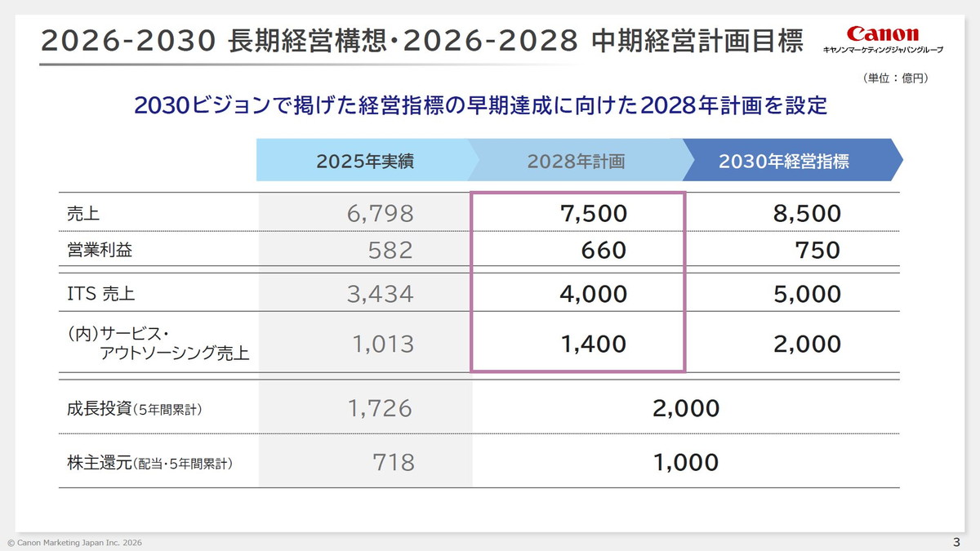
Task: Click the Canon logo
Action: [882, 34]
